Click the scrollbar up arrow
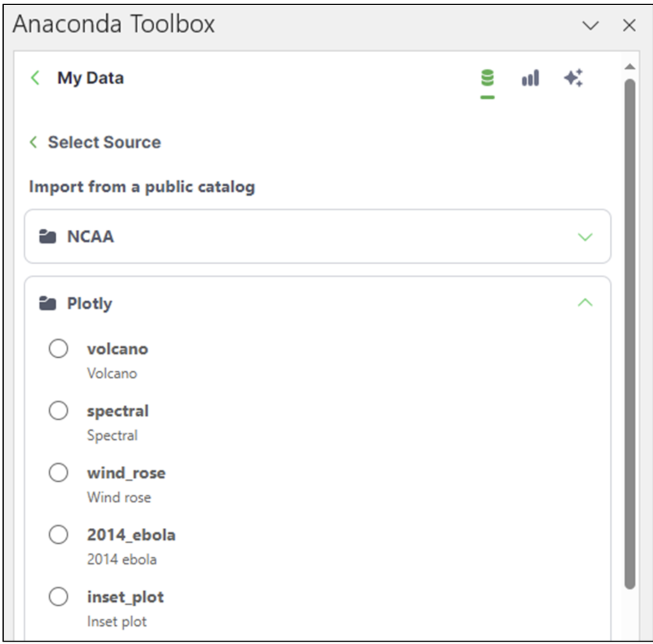This screenshot has width=653, height=644. pos(630,67)
